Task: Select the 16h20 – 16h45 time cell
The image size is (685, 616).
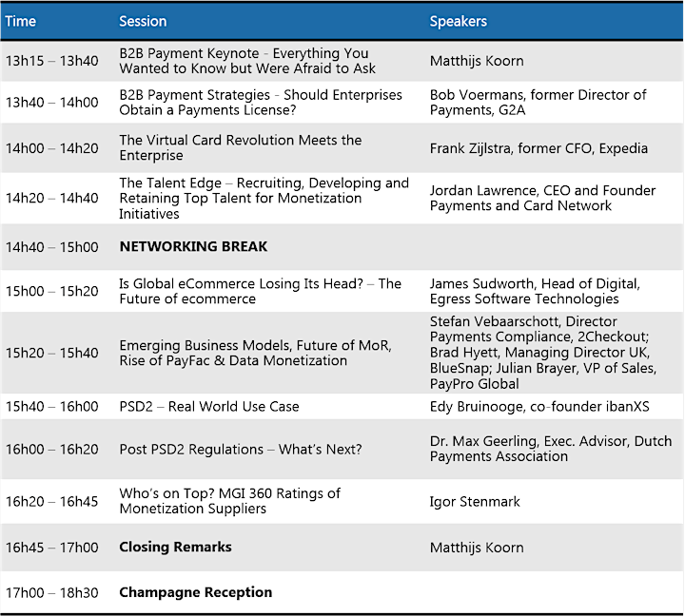Action: 52,502
